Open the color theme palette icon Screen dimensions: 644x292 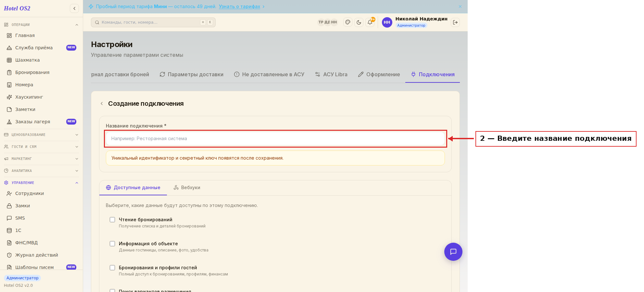pos(348,22)
